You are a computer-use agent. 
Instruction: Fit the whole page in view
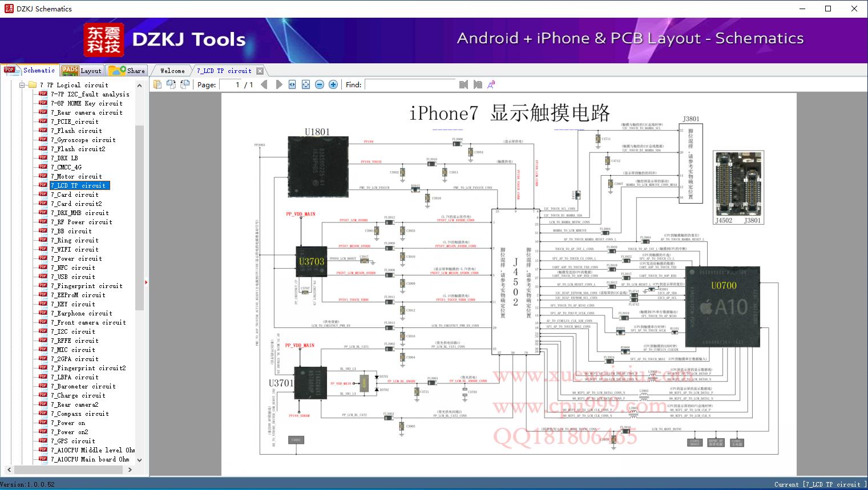pos(306,84)
